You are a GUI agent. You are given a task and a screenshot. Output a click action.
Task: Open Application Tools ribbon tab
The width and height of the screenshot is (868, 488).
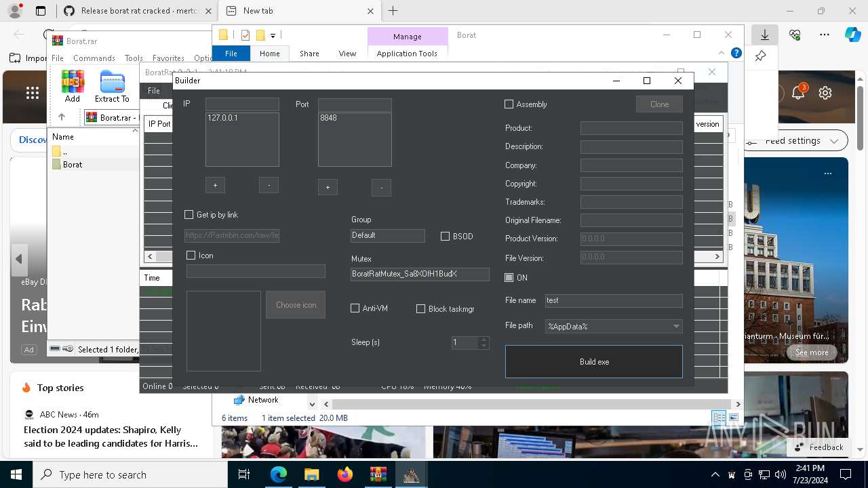[407, 54]
